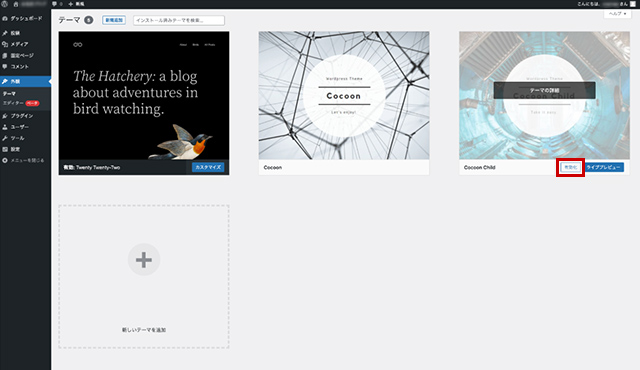Click ライブプレビュー for Cocoon Child
Image resolution: width=640 pixels, height=370 pixels.
603,167
